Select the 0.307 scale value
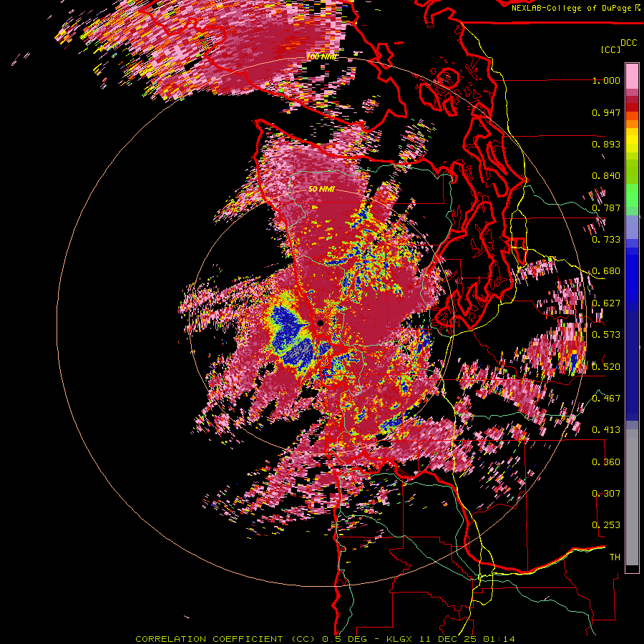Screen dimensions: 644x644 606,493
